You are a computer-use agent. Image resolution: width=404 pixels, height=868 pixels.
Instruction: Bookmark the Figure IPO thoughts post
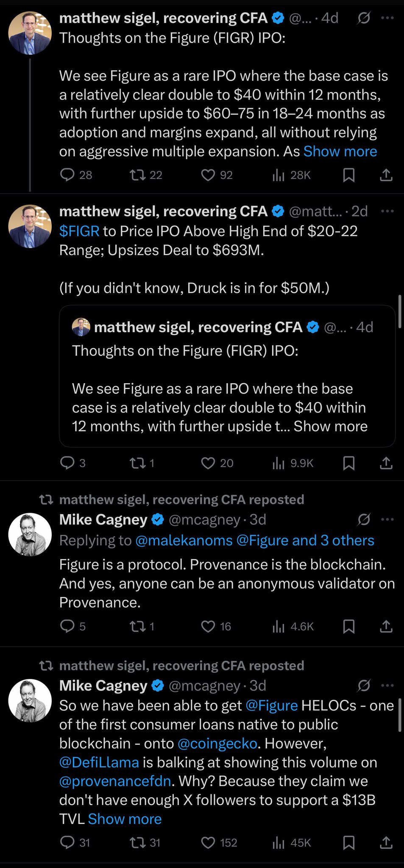(x=348, y=175)
